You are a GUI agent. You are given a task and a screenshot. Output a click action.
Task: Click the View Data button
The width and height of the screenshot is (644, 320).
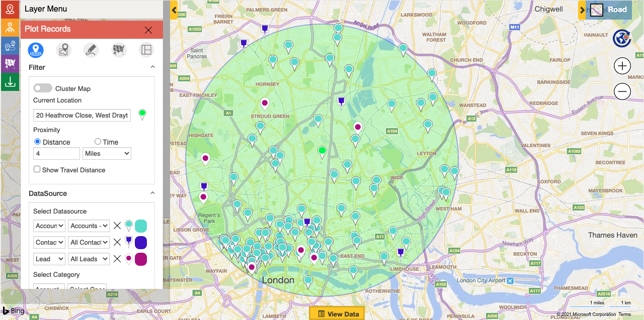337,314
